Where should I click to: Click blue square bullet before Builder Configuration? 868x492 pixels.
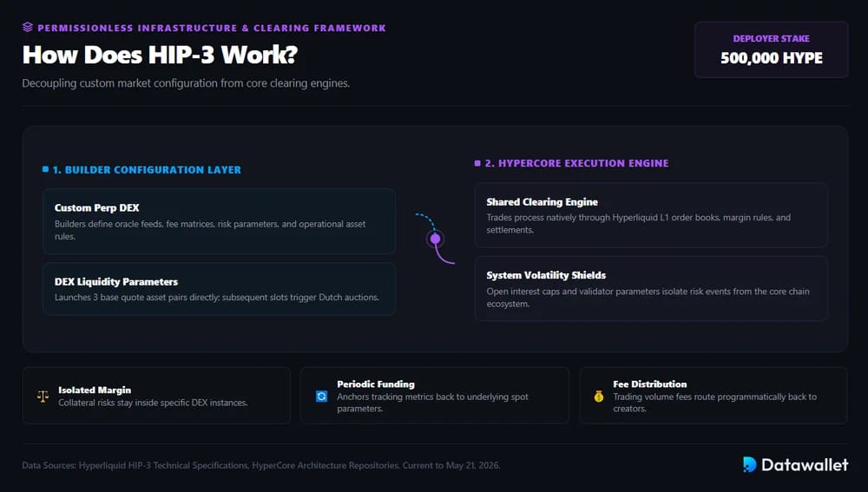(x=45, y=169)
